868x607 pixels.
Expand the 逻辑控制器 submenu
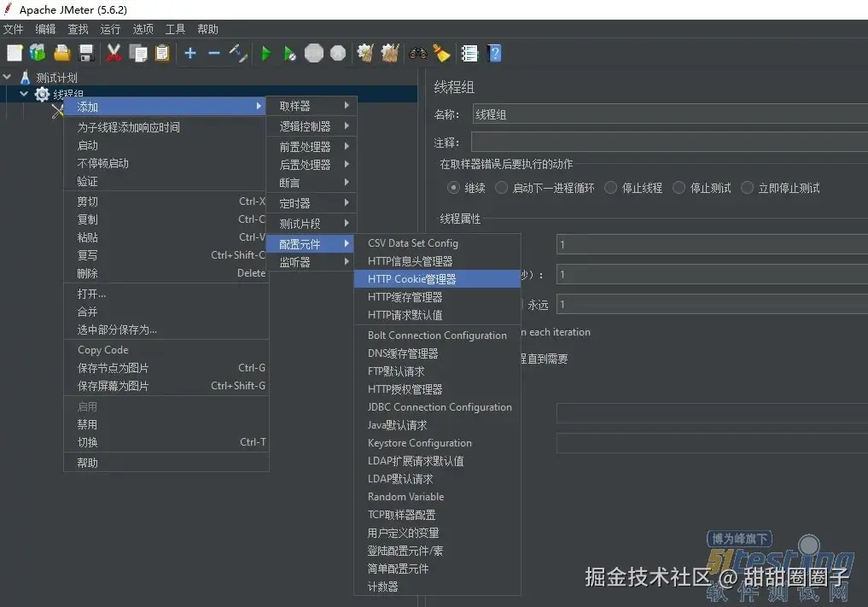click(x=312, y=126)
